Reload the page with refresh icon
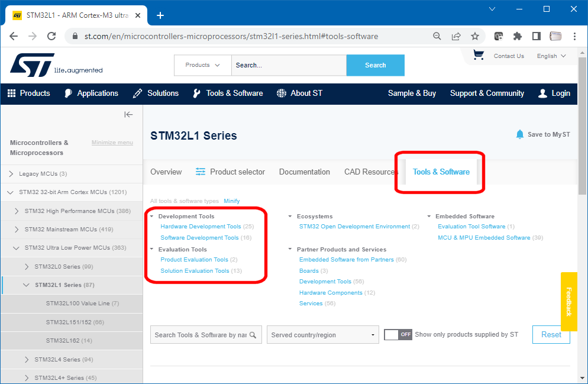The width and height of the screenshot is (588, 384). (x=51, y=36)
